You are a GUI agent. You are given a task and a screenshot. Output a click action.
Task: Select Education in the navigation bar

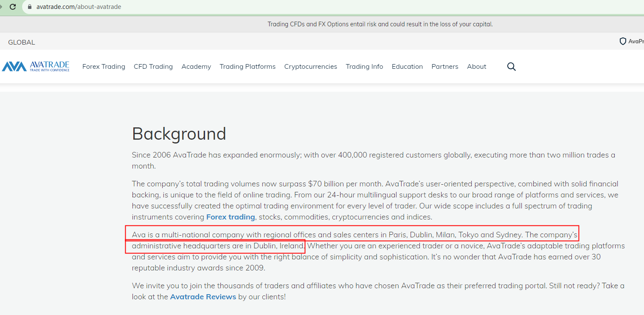pyautogui.click(x=407, y=67)
